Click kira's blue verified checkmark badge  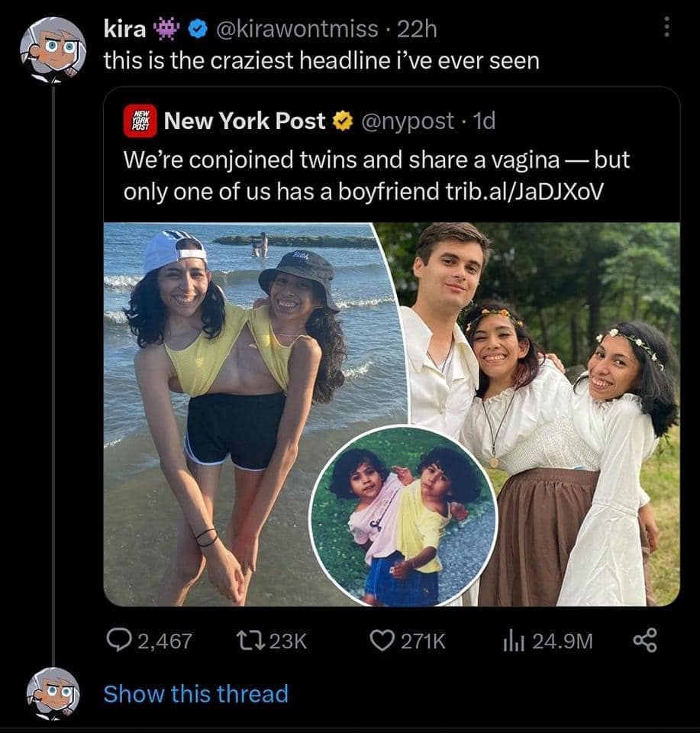pyautogui.click(x=198, y=29)
